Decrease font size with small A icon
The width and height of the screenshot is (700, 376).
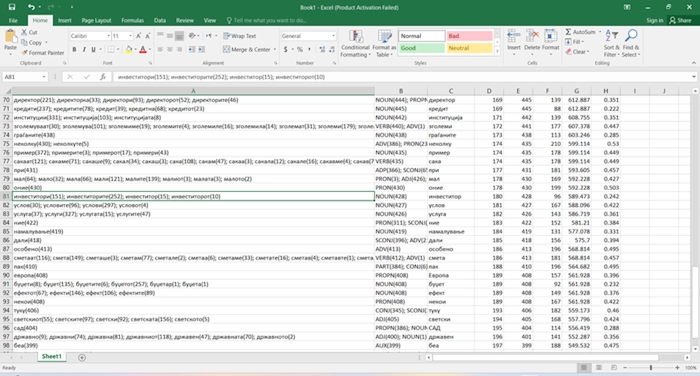(x=148, y=36)
